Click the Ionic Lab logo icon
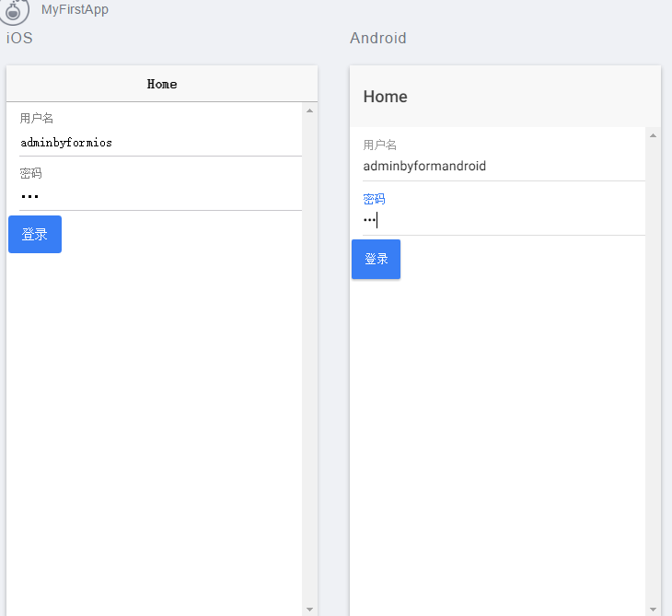The image size is (672, 616). (14, 11)
